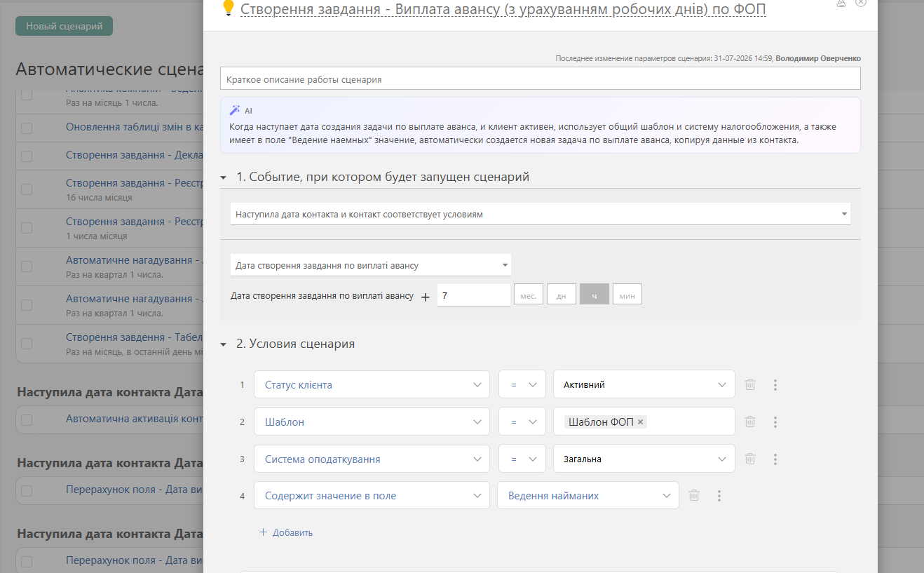The height and width of the screenshot is (573, 924).
Task: Click the lightbulb icon beside the scenario title
Action: 227,8
